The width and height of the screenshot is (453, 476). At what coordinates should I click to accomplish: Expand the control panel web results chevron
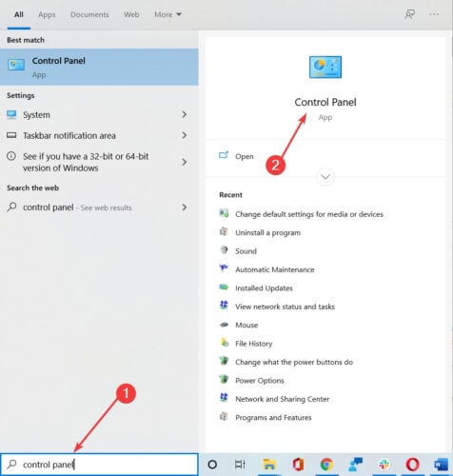[x=185, y=208]
